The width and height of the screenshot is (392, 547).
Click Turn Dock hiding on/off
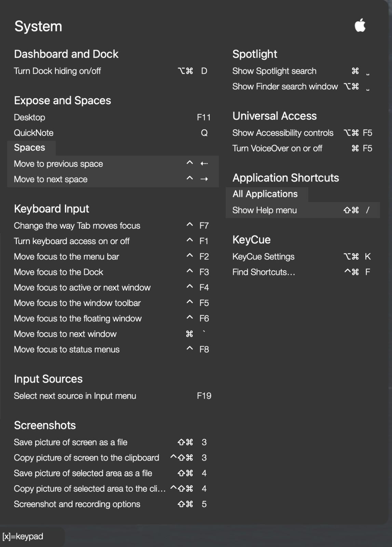tap(57, 71)
